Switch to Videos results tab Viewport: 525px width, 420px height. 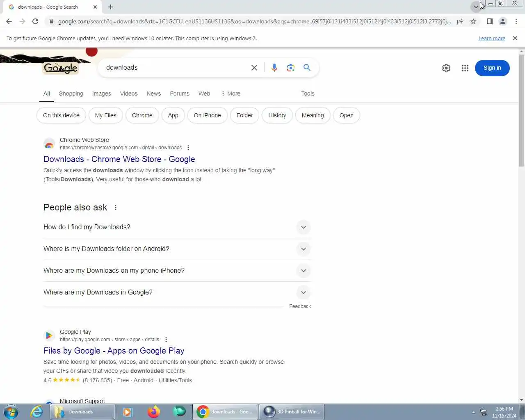tap(129, 94)
